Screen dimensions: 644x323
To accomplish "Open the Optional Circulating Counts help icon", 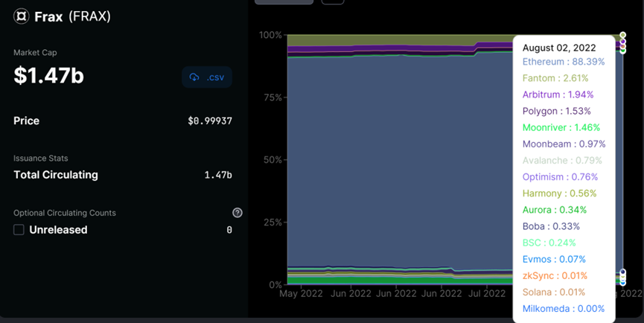I will click(237, 213).
